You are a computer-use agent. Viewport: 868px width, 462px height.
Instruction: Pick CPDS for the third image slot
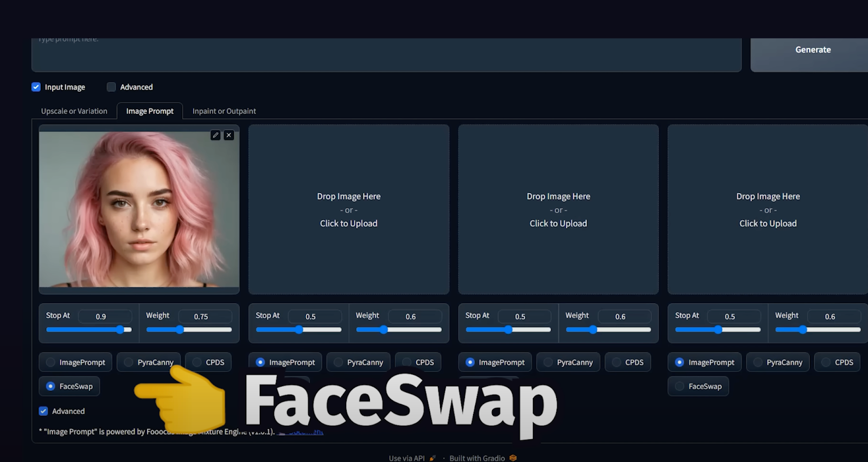(628, 362)
